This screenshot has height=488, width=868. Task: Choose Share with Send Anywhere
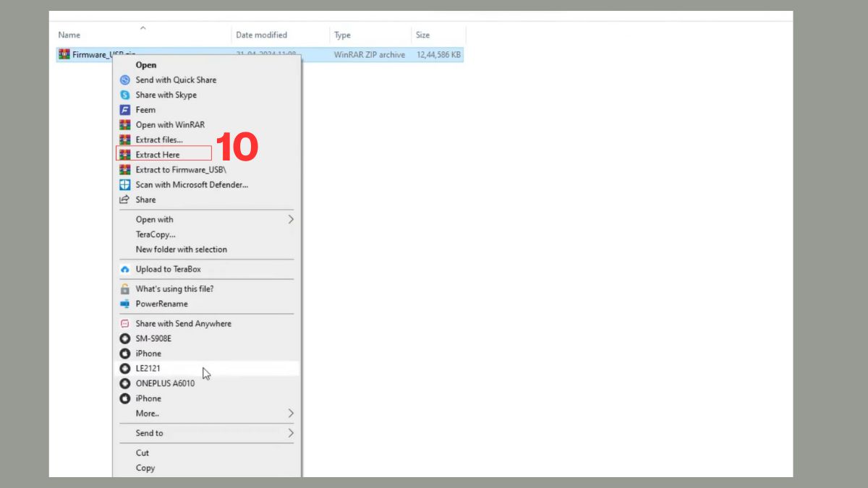184,324
